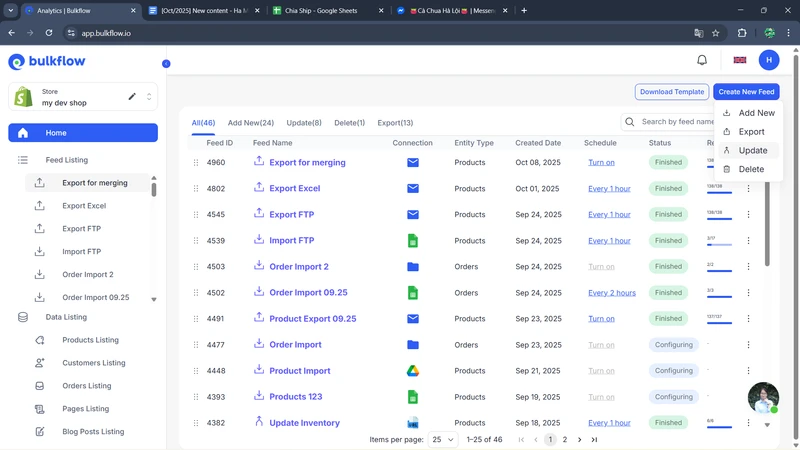Open the Export Excel feed link
Image resolution: width=800 pixels, height=450 pixels.
294,189
